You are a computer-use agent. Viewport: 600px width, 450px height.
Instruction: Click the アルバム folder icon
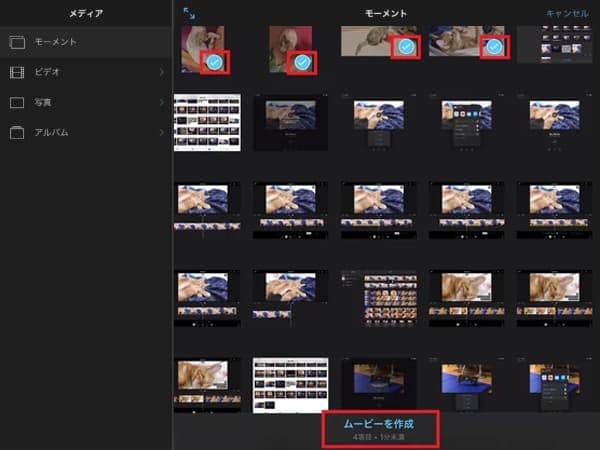pos(16,132)
